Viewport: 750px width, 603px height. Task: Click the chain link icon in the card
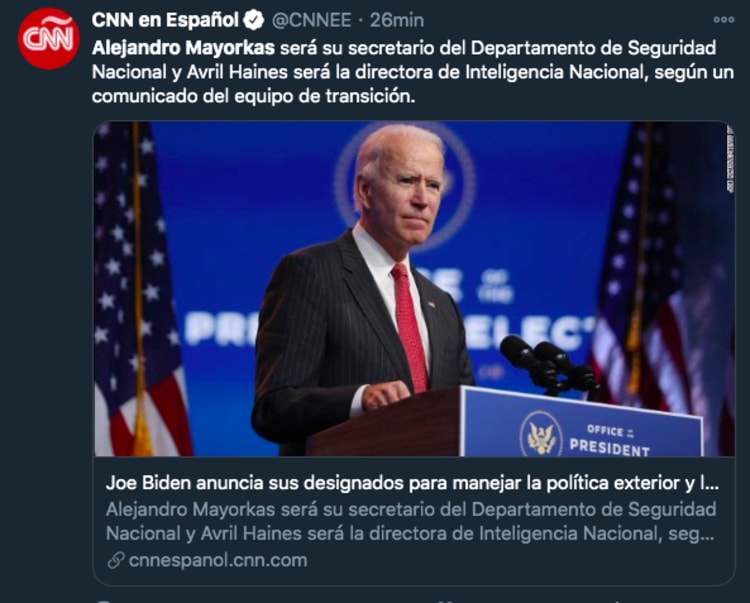(116, 560)
